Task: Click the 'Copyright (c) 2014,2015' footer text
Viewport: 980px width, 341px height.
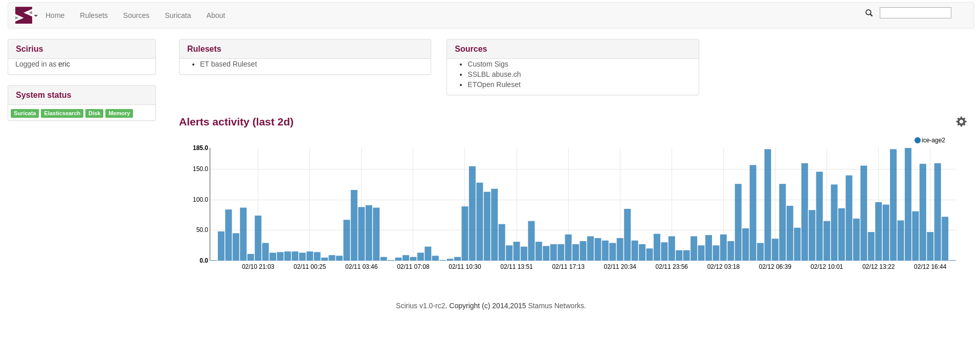Action: pyautogui.click(x=487, y=306)
